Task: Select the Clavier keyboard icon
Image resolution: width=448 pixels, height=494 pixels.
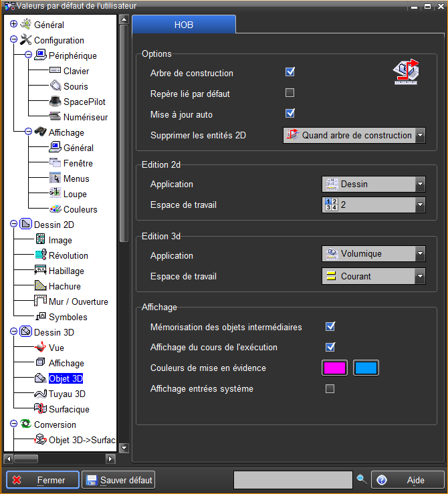Action: pos(55,71)
